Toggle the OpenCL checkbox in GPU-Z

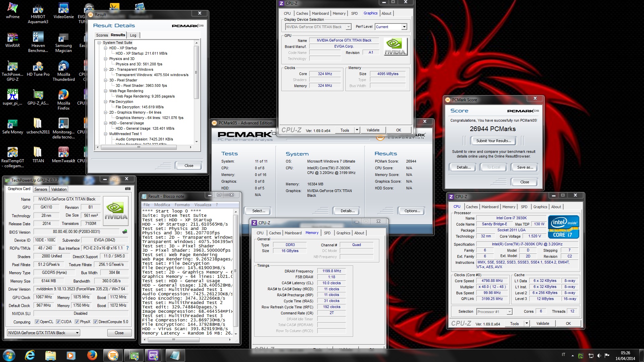(x=37, y=322)
